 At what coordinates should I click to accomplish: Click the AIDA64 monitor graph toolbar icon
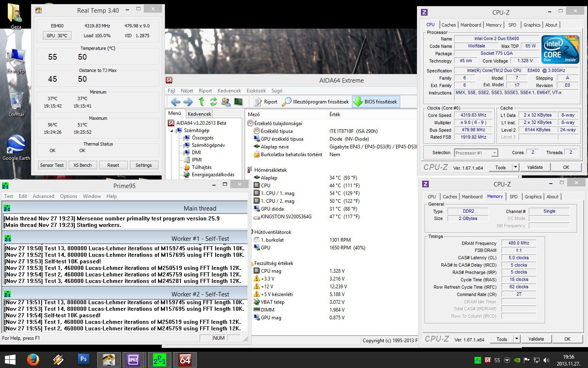[x=238, y=102]
